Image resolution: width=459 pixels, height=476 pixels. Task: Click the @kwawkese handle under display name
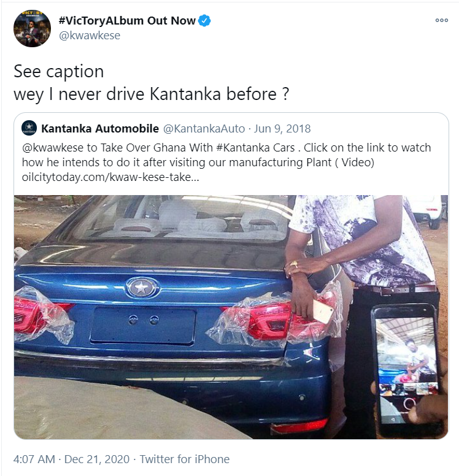(x=90, y=36)
